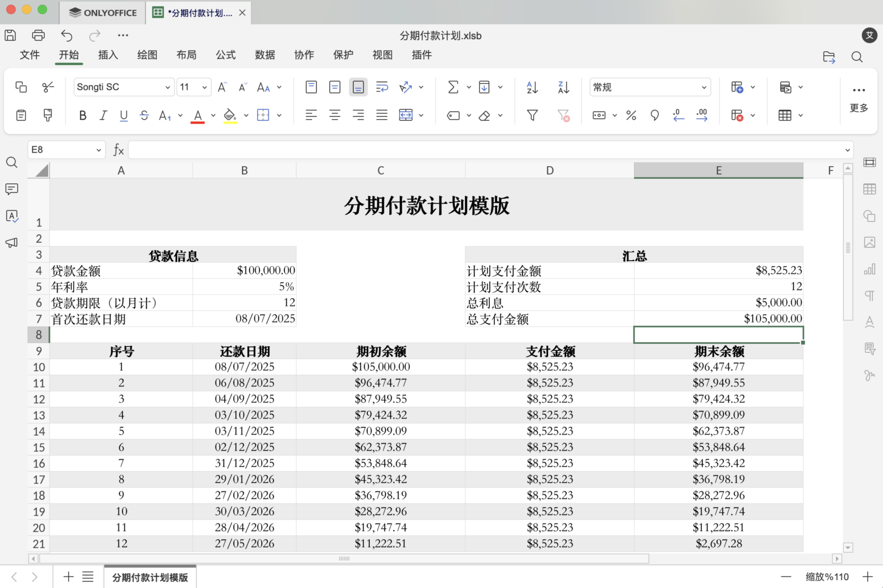Screen dimensions: 883x588
Task: Sort data ascending A to Z
Action: (532, 87)
